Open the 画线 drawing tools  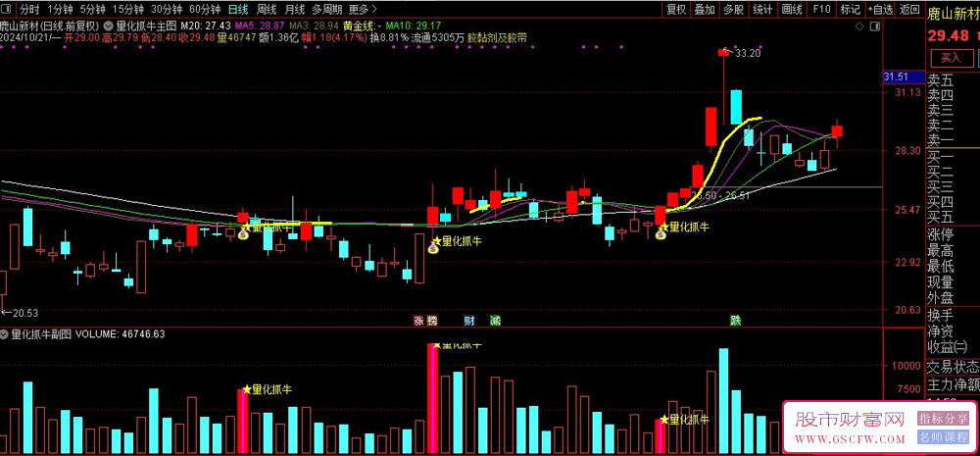tap(792, 10)
